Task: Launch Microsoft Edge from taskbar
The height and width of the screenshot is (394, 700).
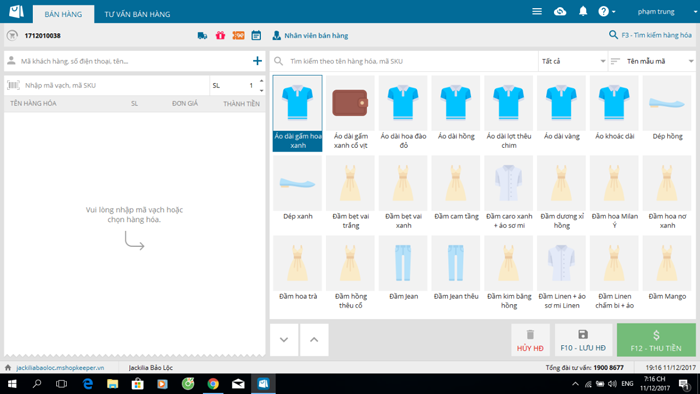Action: [88, 384]
